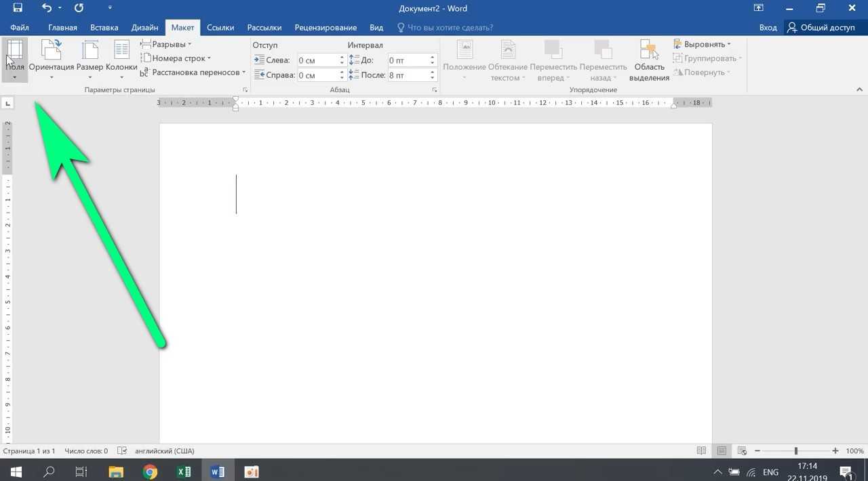Decrease the Справа indent with down stepper

coord(342,79)
